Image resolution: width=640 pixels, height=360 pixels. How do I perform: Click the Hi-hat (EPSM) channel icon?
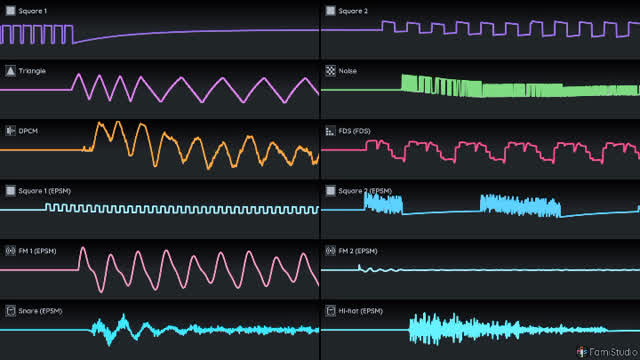coord(330,311)
